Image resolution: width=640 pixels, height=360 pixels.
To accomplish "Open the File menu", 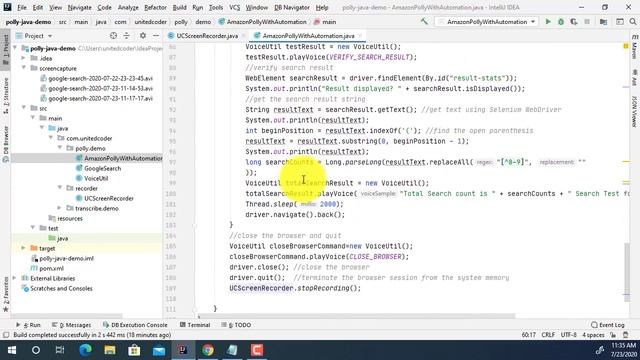I will (22, 7).
